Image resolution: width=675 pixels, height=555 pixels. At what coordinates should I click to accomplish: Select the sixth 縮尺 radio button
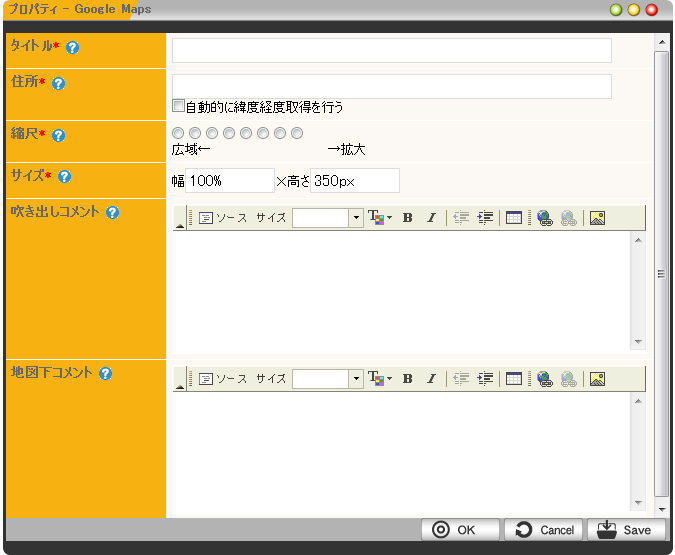(x=263, y=133)
